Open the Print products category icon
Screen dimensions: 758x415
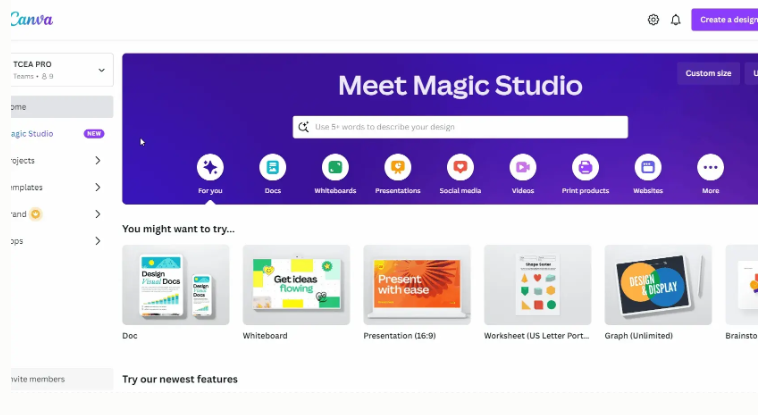(x=585, y=167)
